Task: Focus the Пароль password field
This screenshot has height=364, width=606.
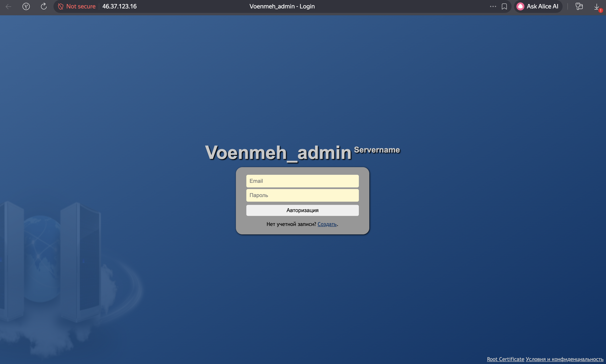Action: [302, 195]
